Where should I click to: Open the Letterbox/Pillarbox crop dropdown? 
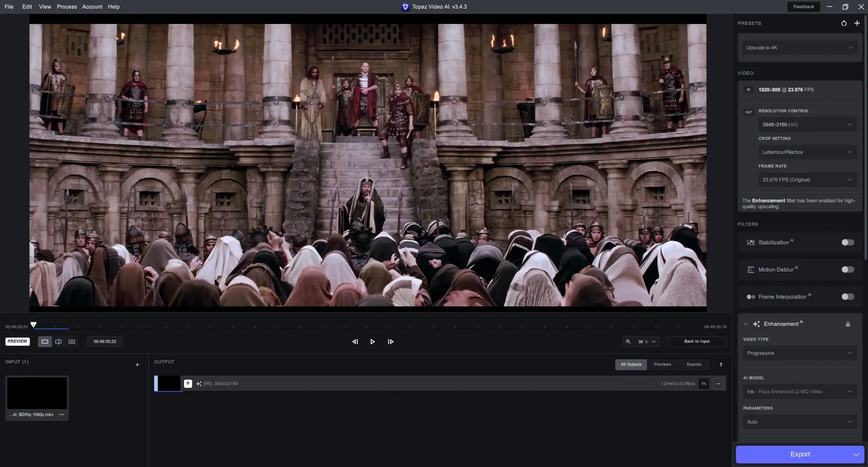(x=807, y=152)
